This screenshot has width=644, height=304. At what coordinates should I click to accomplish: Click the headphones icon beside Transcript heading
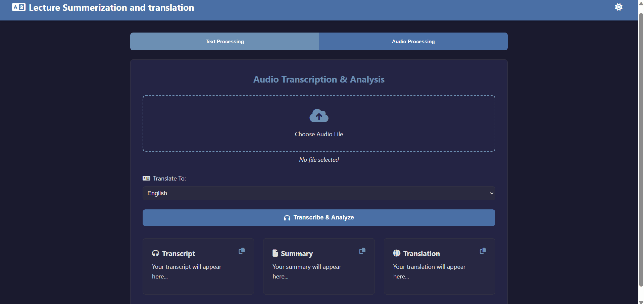155,253
